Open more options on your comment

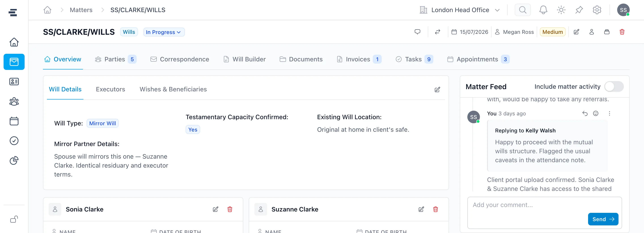tap(610, 114)
